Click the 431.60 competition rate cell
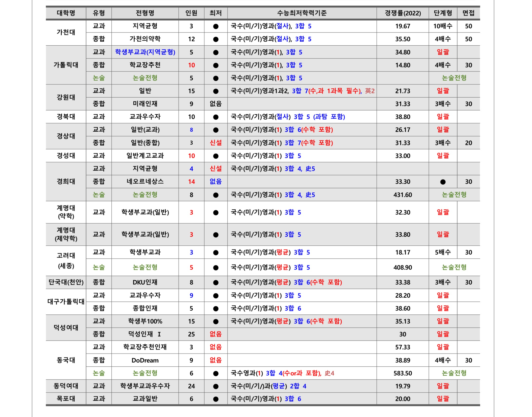This screenshot has height=417, width=532. [x=403, y=195]
